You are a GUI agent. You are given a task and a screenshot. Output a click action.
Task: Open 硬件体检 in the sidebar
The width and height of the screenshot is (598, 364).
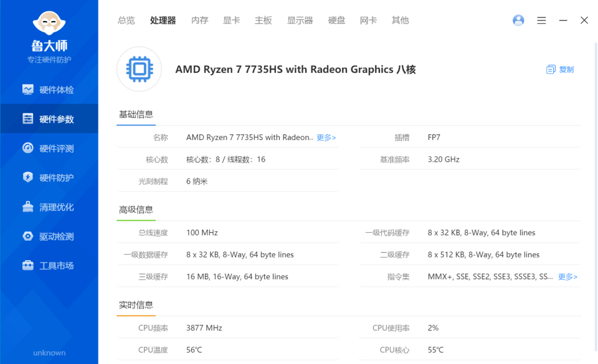tap(57, 90)
